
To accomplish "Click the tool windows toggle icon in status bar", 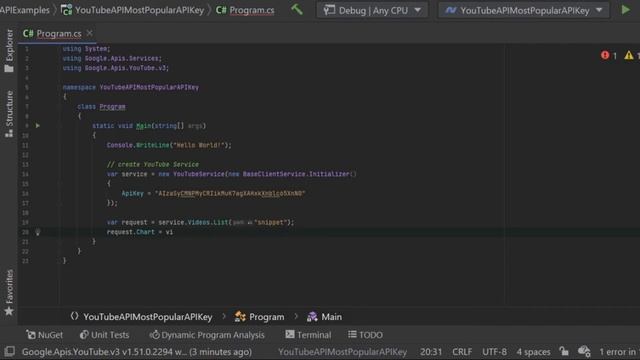I will click(9, 351).
